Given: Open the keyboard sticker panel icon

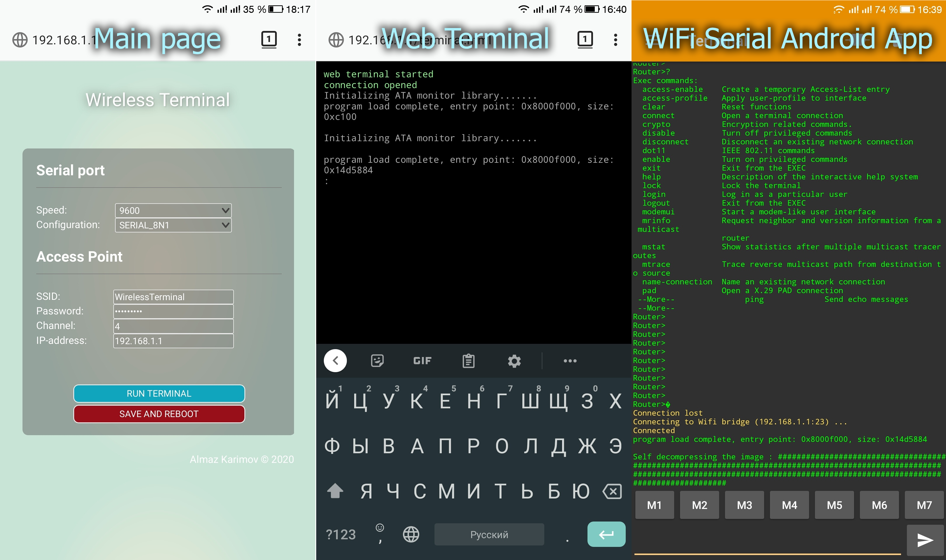Looking at the screenshot, I should pos(377,361).
